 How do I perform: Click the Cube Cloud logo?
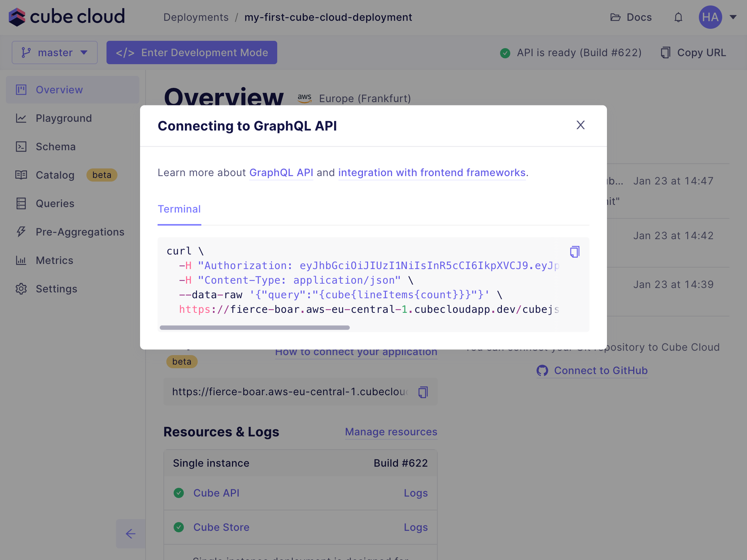tap(67, 17)
